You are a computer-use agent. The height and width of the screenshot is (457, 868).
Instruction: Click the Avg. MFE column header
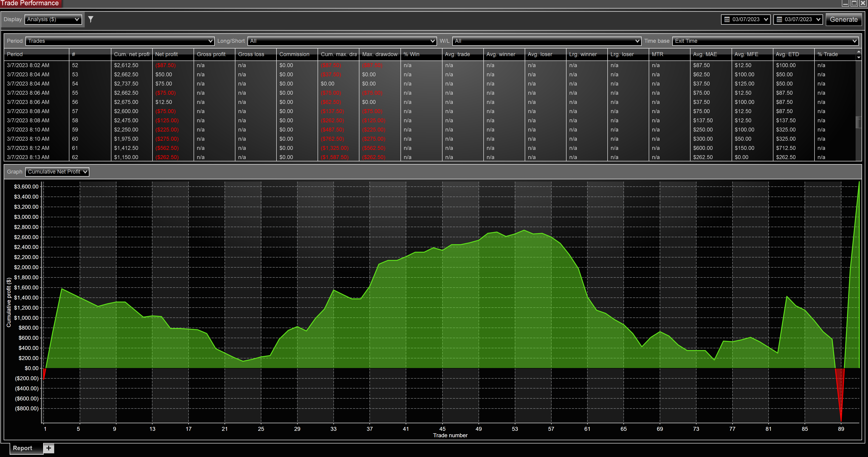[752, 54]
